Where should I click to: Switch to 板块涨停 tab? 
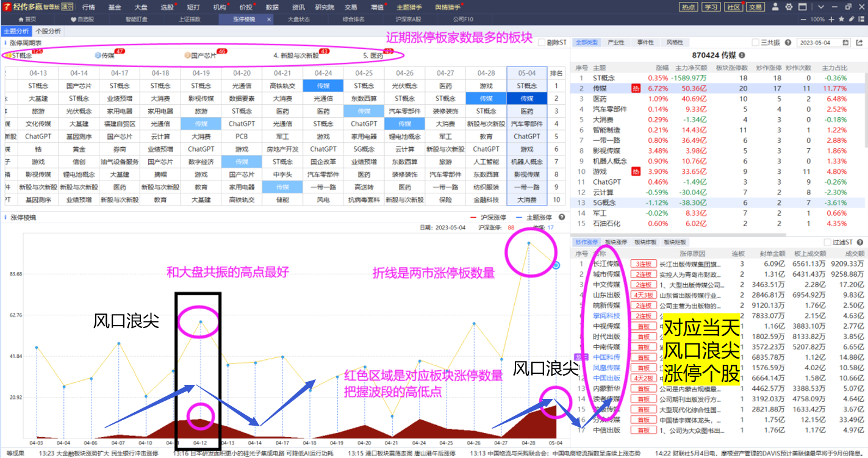tap(615, 242)
